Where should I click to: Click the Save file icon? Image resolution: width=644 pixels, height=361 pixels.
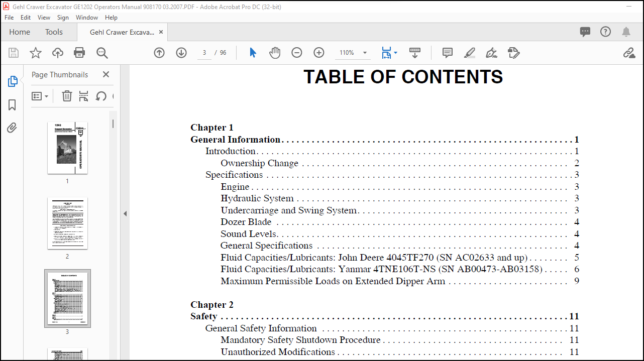pyautogui.click(x=14, y=53)
